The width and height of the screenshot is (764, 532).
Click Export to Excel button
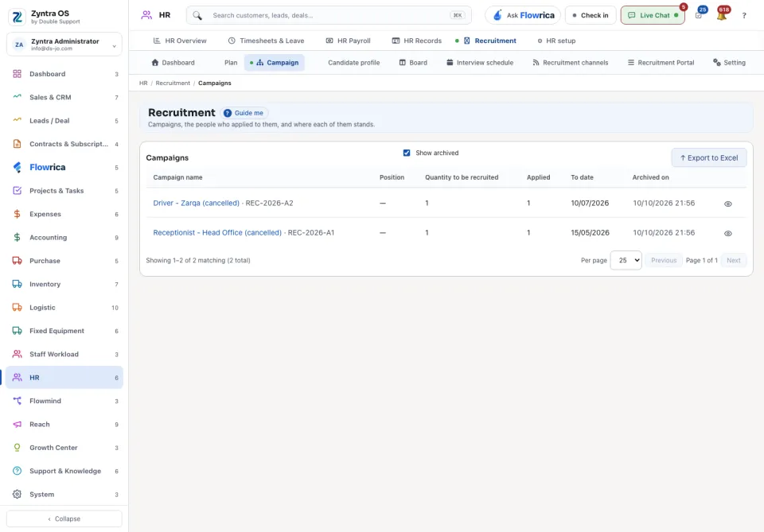709,157
